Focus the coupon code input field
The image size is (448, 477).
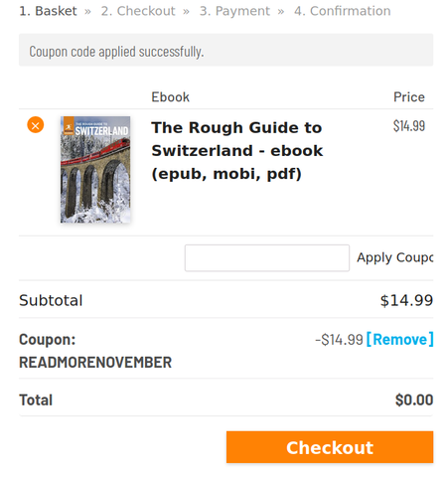[x=267, y=258]
